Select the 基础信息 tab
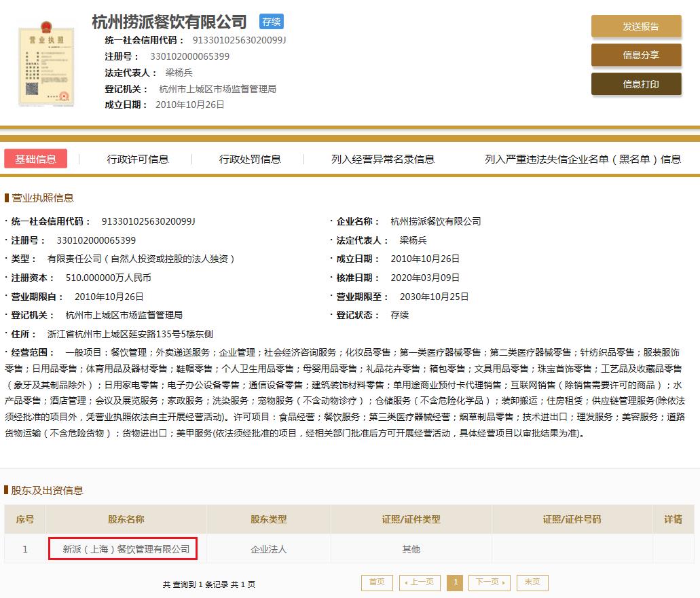Image resolution: width=700 pixels, height=598 pixels. click(x=36, y=159)
